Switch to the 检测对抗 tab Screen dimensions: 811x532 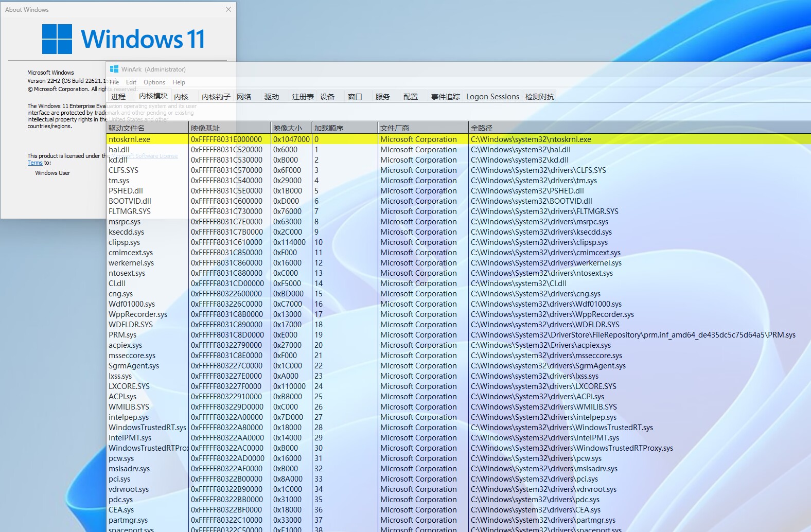coord(540,97)
